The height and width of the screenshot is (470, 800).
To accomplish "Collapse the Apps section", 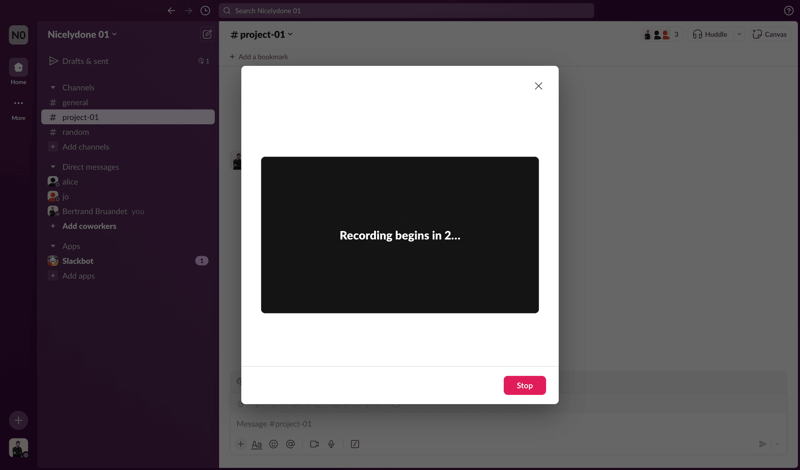I will [53, 246].
